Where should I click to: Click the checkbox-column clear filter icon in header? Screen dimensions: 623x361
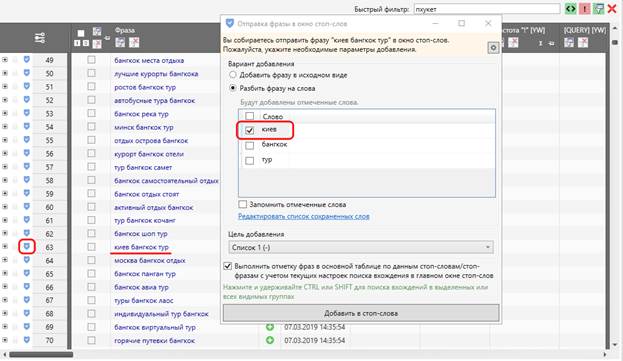click(x=97, y=43)
